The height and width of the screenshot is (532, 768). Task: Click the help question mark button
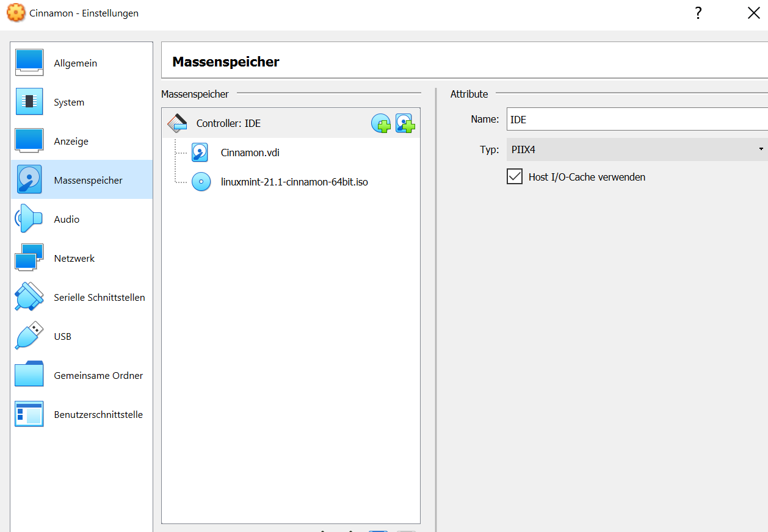[x=698, y=13]
